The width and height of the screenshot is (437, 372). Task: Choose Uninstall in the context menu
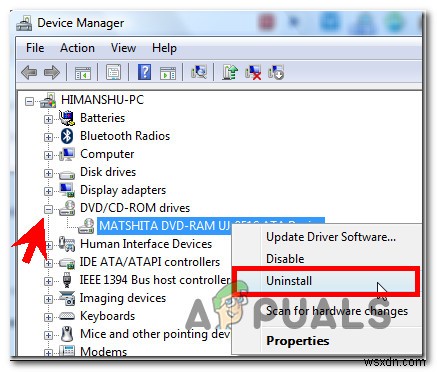pyautogui.click(x=289, y=281)
